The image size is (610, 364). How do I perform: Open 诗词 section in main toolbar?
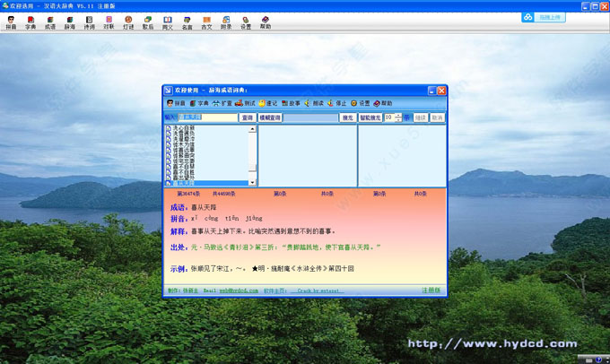89,23
